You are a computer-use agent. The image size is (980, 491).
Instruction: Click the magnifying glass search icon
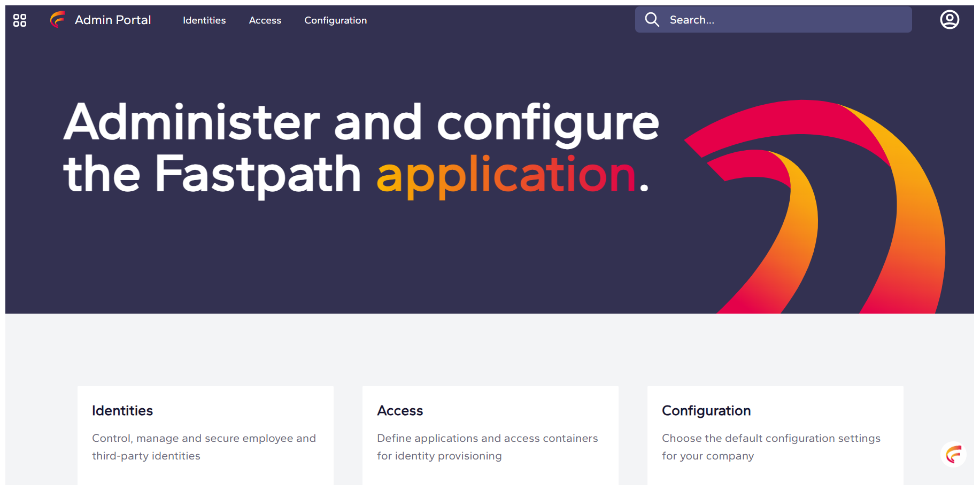[x=652, y=19]
